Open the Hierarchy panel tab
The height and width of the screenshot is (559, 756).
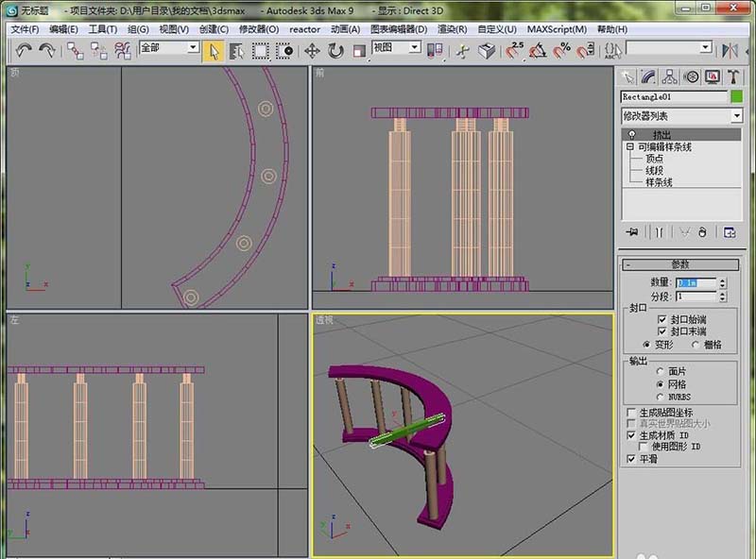click(670, 77)
